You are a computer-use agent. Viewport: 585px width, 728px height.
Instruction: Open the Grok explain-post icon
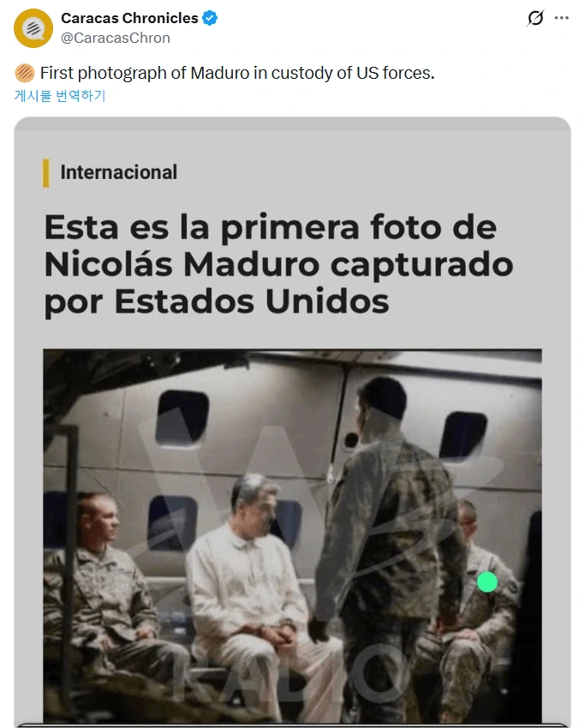(535, 18)
